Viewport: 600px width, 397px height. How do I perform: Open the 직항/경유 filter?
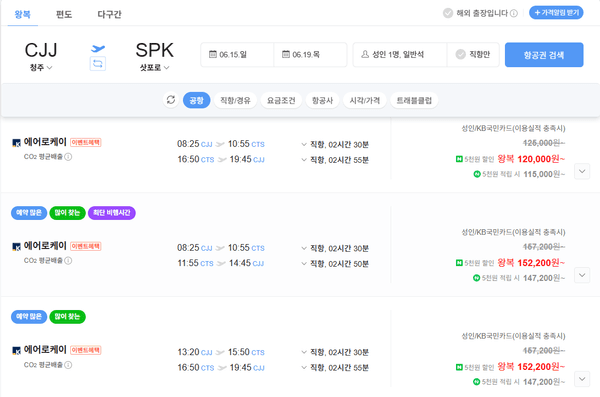235,100
